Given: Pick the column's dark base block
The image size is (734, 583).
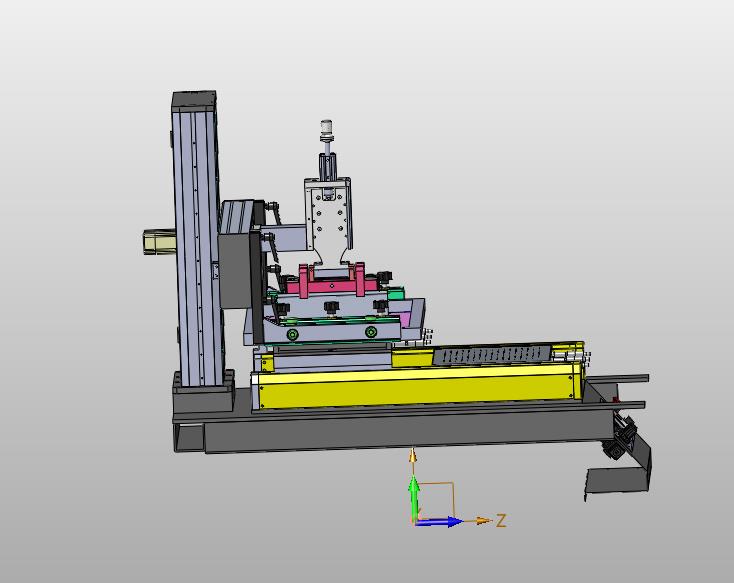Looking at the screenshot, I should (x=204, y=391).
